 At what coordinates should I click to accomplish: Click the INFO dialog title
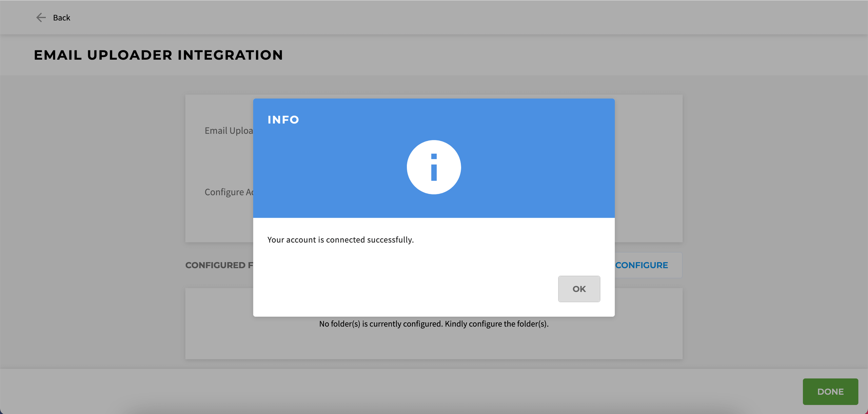(283, 120)
